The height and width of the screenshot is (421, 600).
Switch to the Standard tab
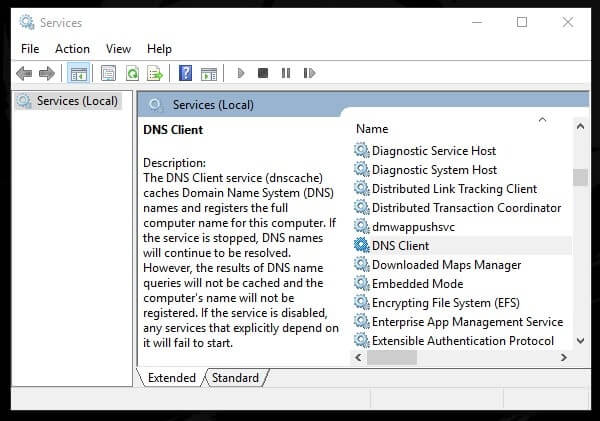[235, 378]
